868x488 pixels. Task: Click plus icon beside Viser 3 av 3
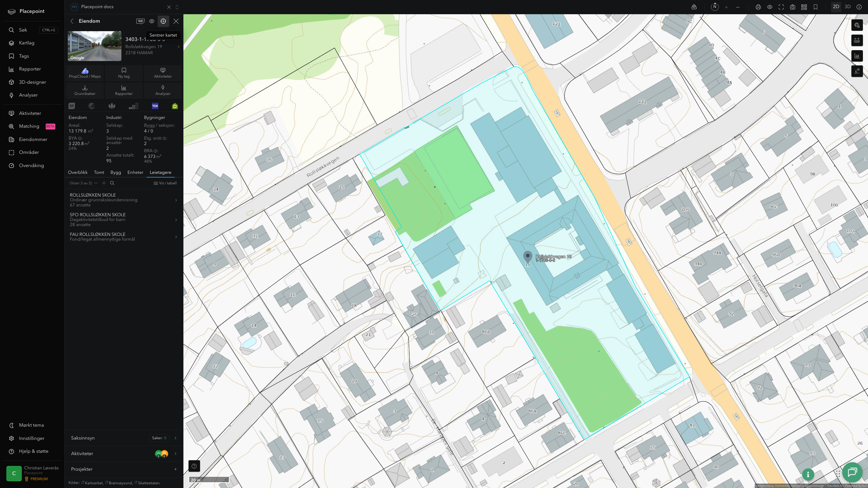pyautogui.click(x=104, y=183)
